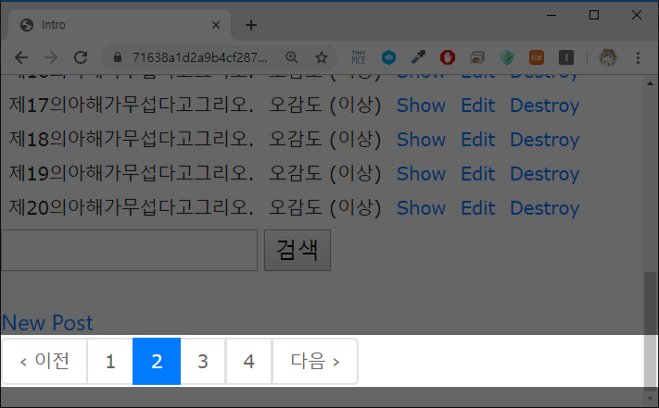Edit post 제18의아해가무섭다고그리오
The width and height of the screenshot is (659, 408).
tap(478, 140)
